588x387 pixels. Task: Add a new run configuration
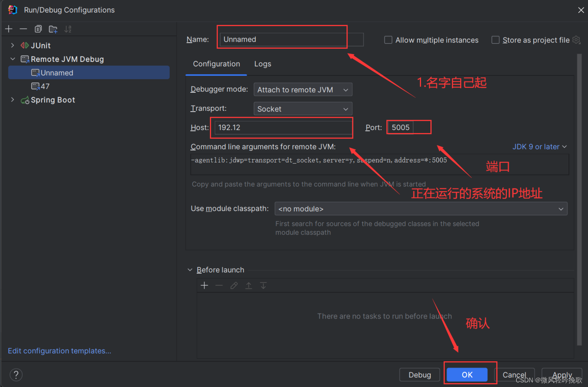(x=9, y=29)
